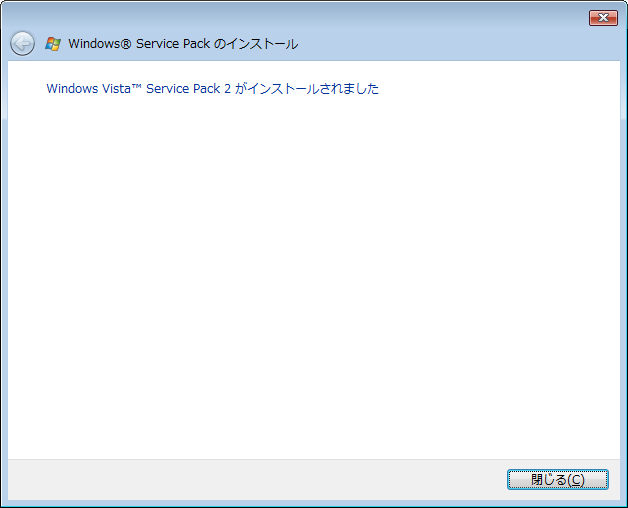Click the Windows flag logo icon
The height and width of the screenshot is (508, 628).
pyautogui.click(x=53, y=44)
